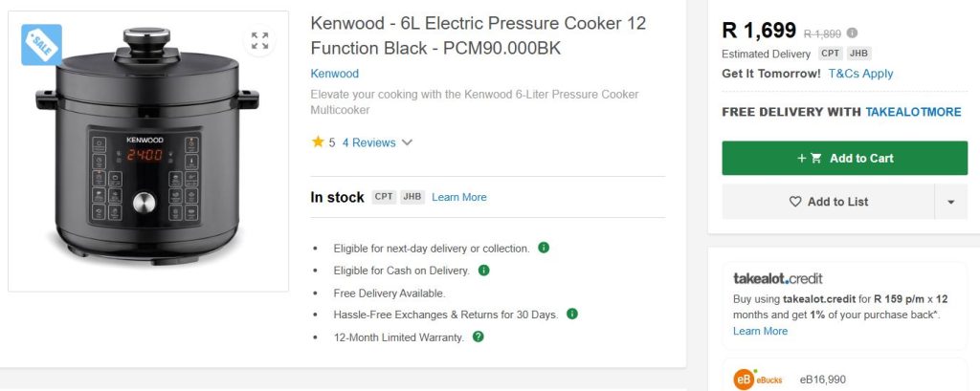Click Learn More beside In stock
Image resolution: width=980 pixels, height=391 pixels.
[x=458, y=197]
